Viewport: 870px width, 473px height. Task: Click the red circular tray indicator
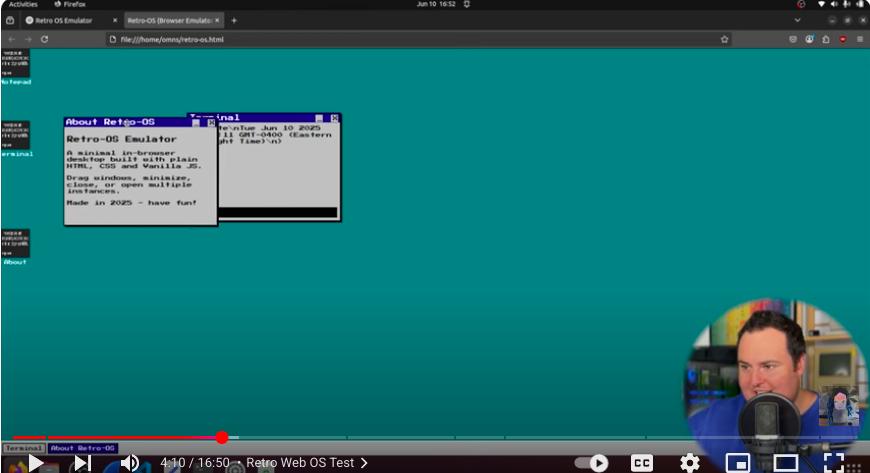point(801,4)
